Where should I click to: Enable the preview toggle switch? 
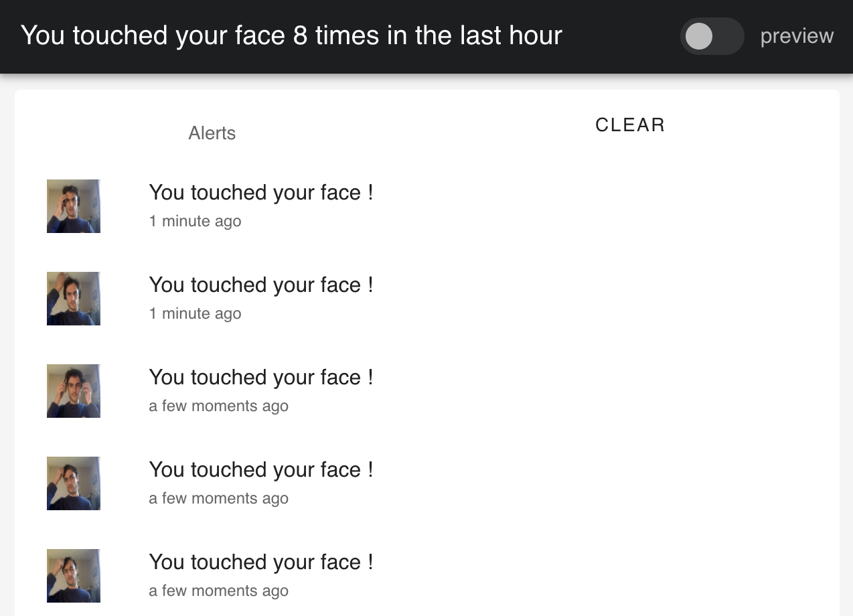pos(712,36)
